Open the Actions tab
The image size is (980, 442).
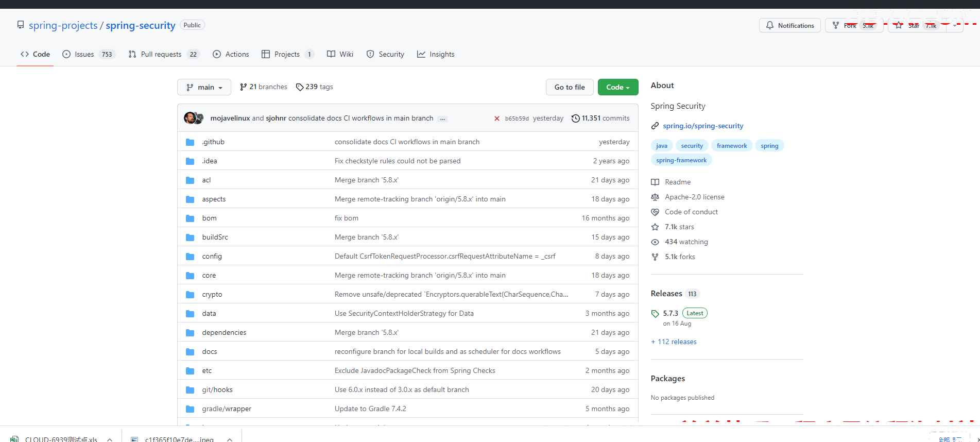pyautogui.click(x=231, y=54)
